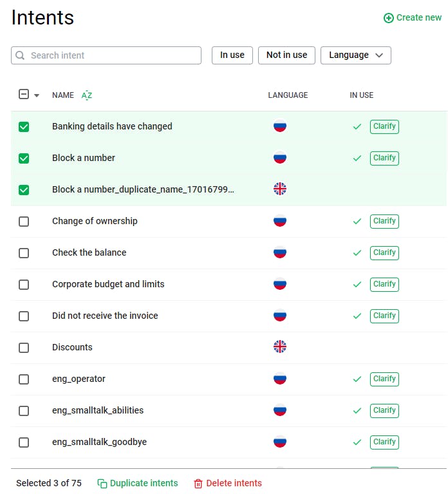This screenshot has height=494, width=448.
Task: Click the Search intent field
Action: (113, 55)
